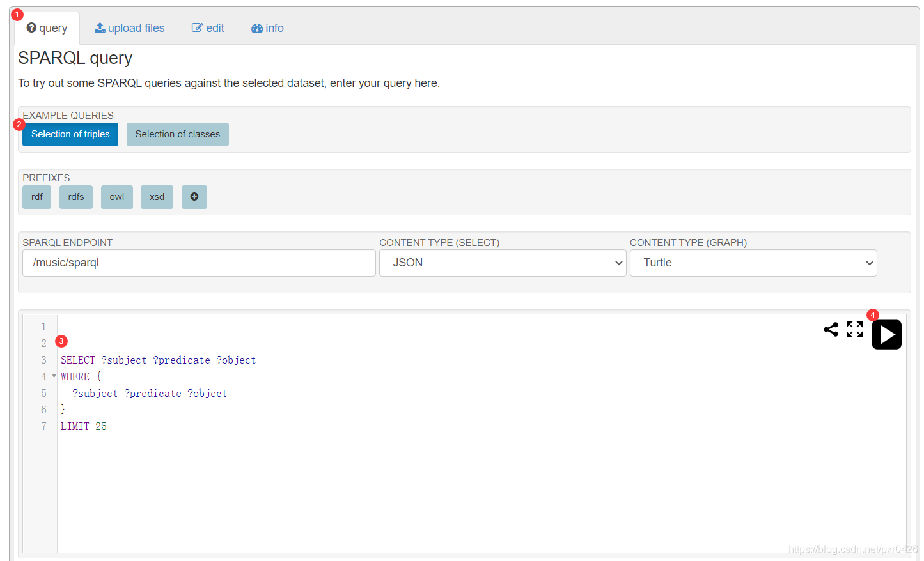Open the edit tab

pyautogui.click(x=208, y=28)
